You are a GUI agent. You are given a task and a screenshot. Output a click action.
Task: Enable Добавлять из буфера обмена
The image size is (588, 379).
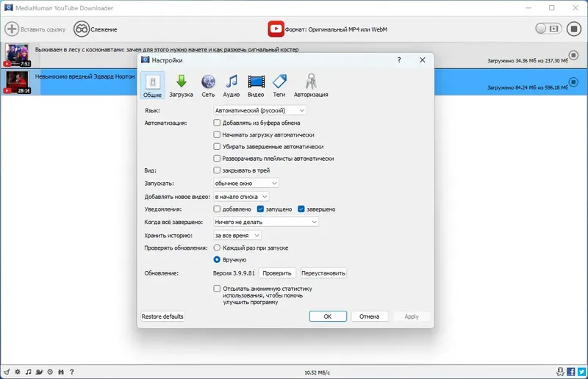(x=217, y=123)
